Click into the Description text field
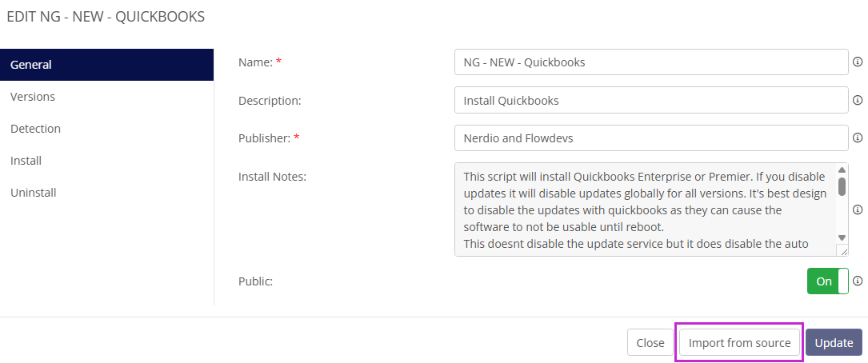This screenshot has height=363, width=868. [650, 100]
